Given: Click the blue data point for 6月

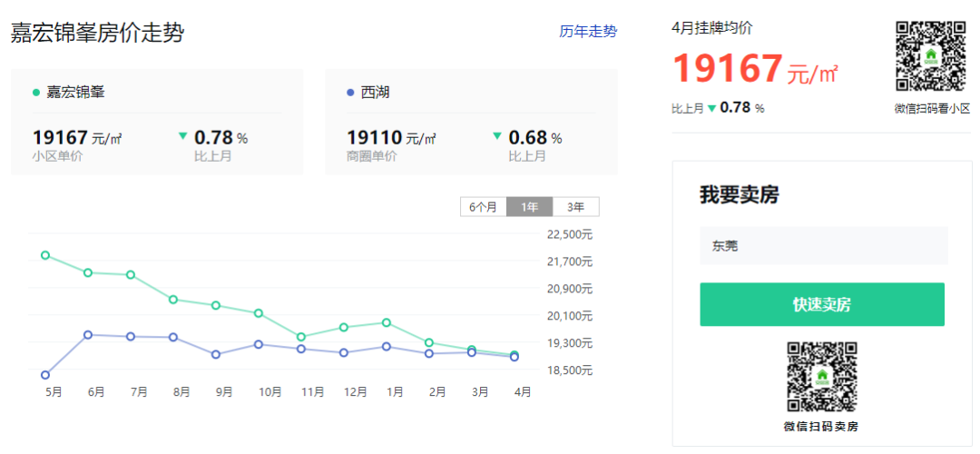Looking at the screenshot, I should click(88, 334).
